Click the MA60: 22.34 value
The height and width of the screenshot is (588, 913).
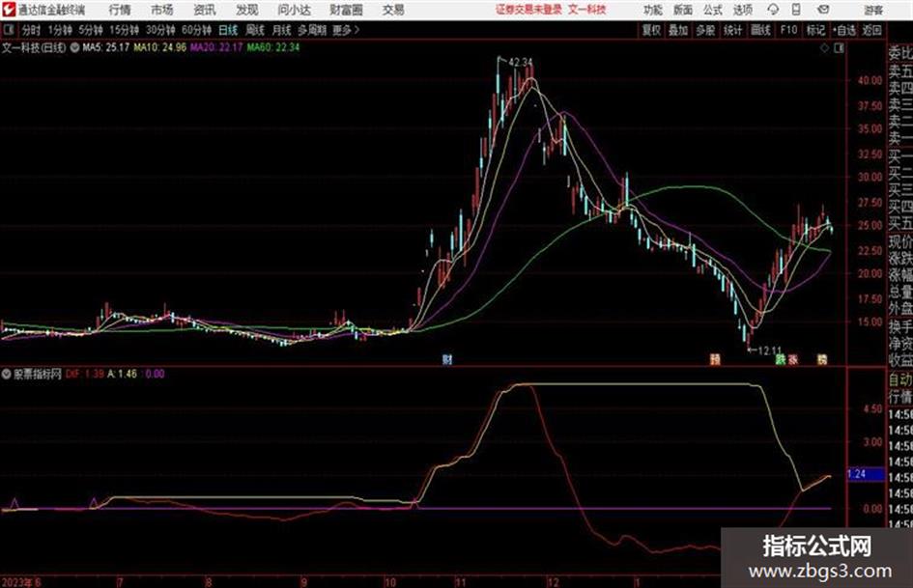[x=272, y=47]
